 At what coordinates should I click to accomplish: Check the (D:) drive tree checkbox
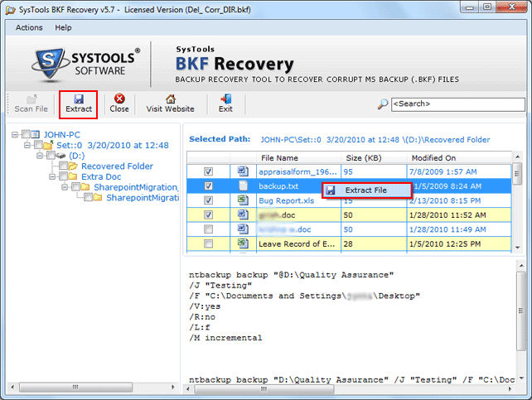(51, 155)
